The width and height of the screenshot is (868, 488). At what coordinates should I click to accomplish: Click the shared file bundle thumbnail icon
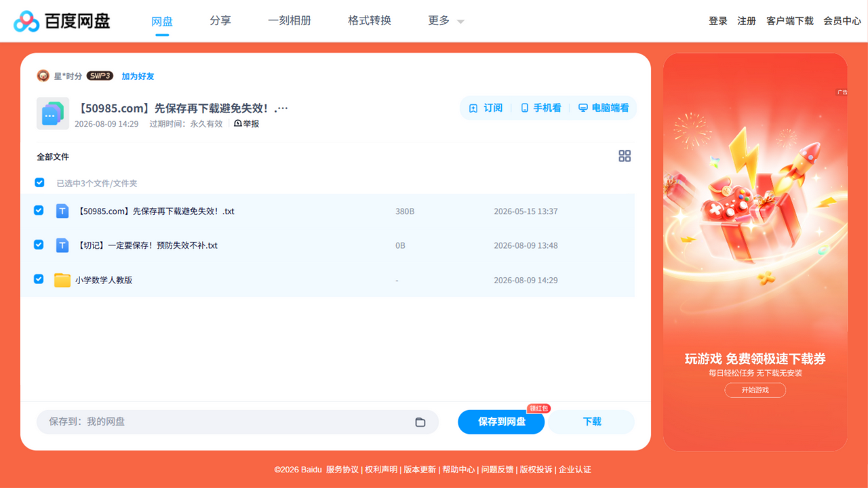52,113
